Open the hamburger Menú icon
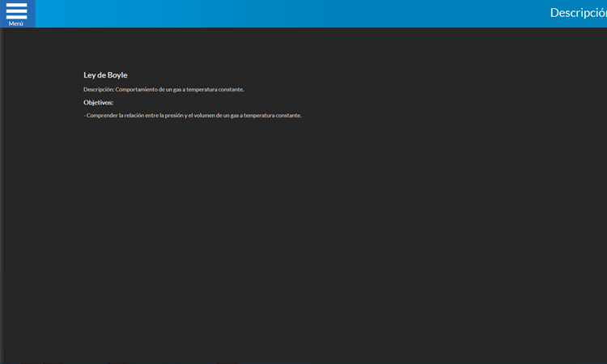The height and width of the screenshot is (364, 607). click(x=16, y=12)
